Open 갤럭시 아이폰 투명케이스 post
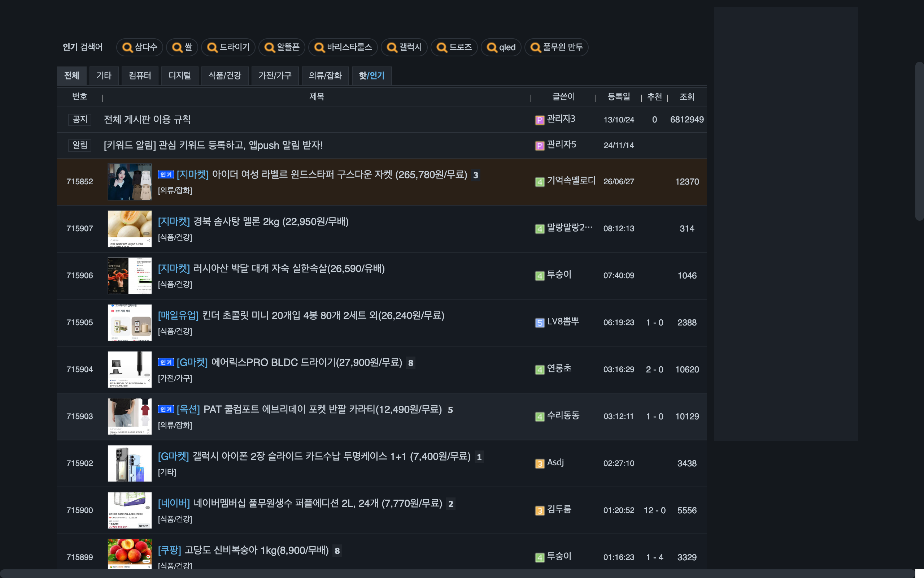The height and width of the screenshot is (578, 924). [331, 456]
